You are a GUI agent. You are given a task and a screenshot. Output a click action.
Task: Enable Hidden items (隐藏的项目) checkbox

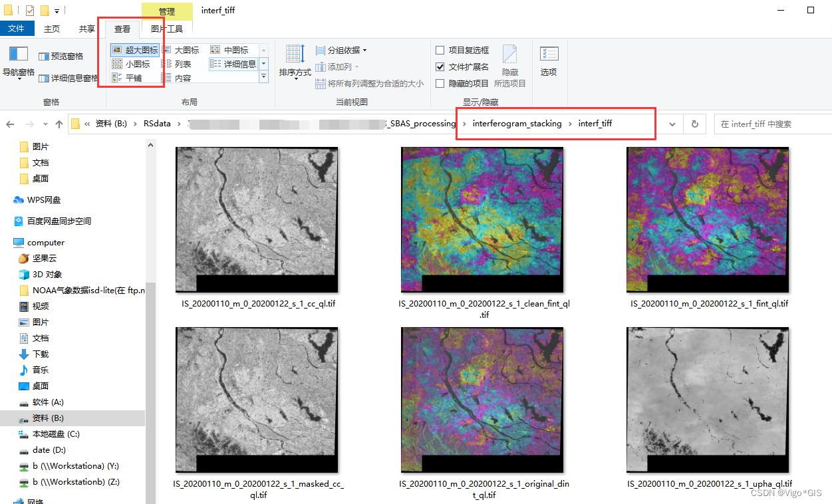462,83
